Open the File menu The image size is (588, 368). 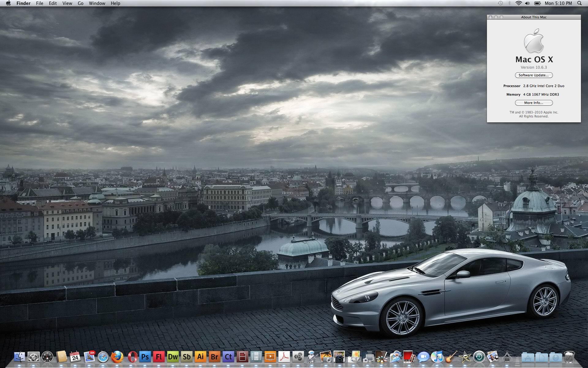pyautogui.click(x=40, y=3)
